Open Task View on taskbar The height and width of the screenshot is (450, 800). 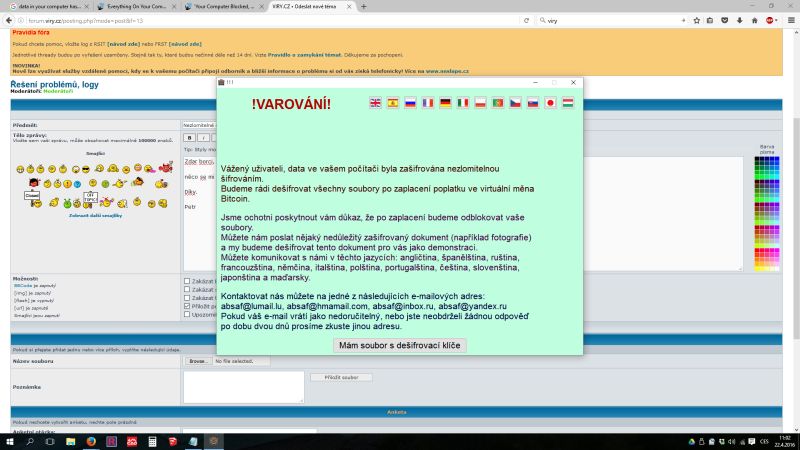[x=49, y=441]
